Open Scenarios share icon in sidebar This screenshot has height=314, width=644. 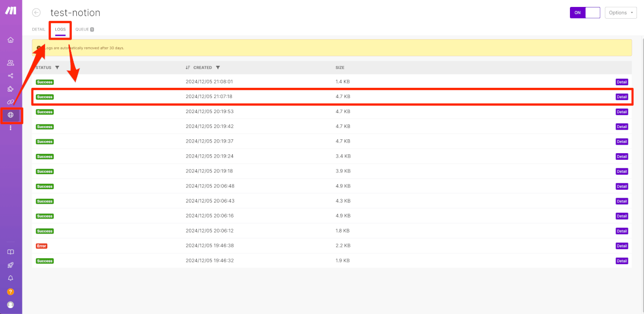coord(11,76)
